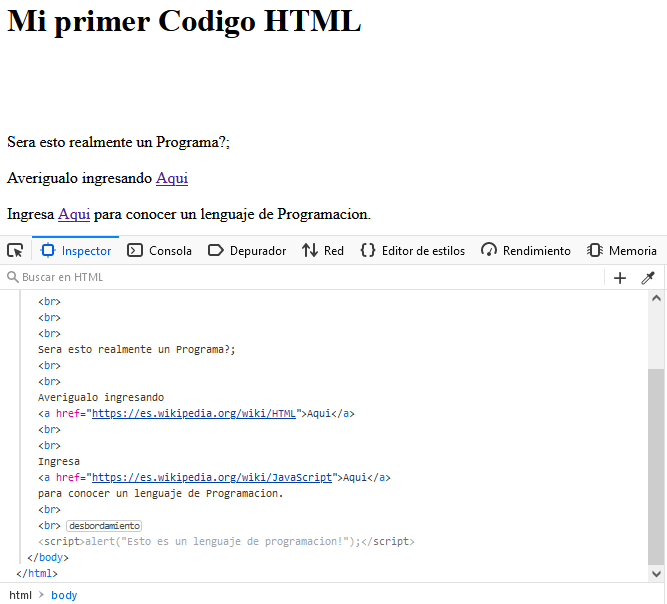This screenshot has width=667, height=604.
Task: Switch to the Red network tab
Action: (323, 251)
